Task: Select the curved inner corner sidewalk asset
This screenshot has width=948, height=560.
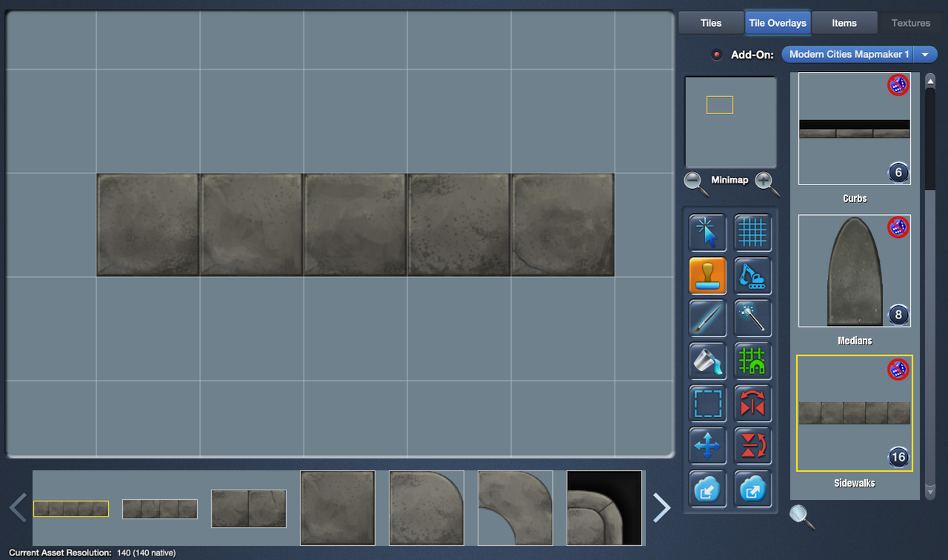Action: pos(515,508)
